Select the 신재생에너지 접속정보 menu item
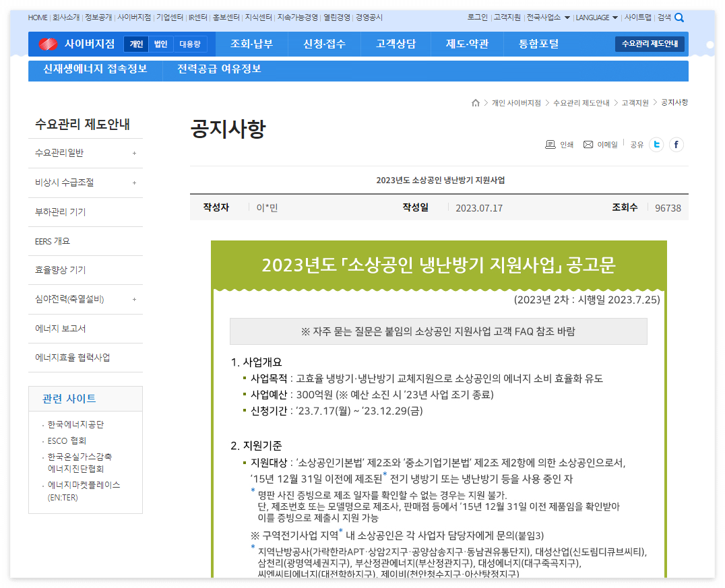725x588 pixels. tap(95, 69)
